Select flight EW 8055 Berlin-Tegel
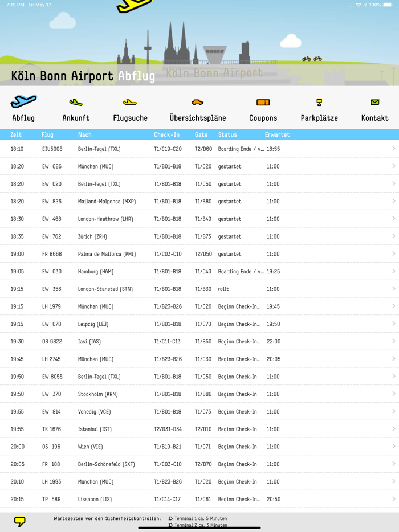This screenshot has width=399, height=532. coord(199,377)
